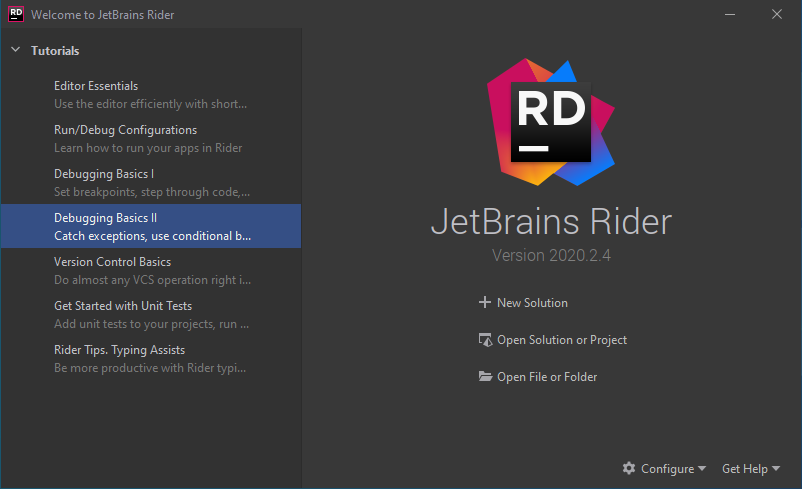Screen dimensions: 802x489
Task: Click 'Catch exceptions, use conditional b...' text
Action: click(152, 236)
